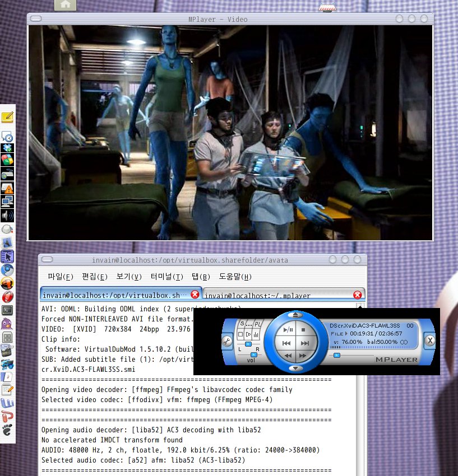Image resolution: width=458 pixels, height=476 pixels.
Task: Click the '...' button in MPlayer skin
Action: click(x=249, y=324)
